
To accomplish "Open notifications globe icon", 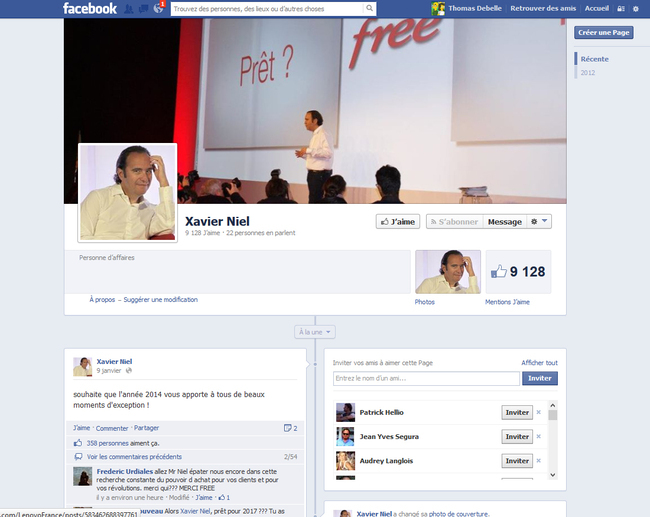I will click(x=158, y=8).
